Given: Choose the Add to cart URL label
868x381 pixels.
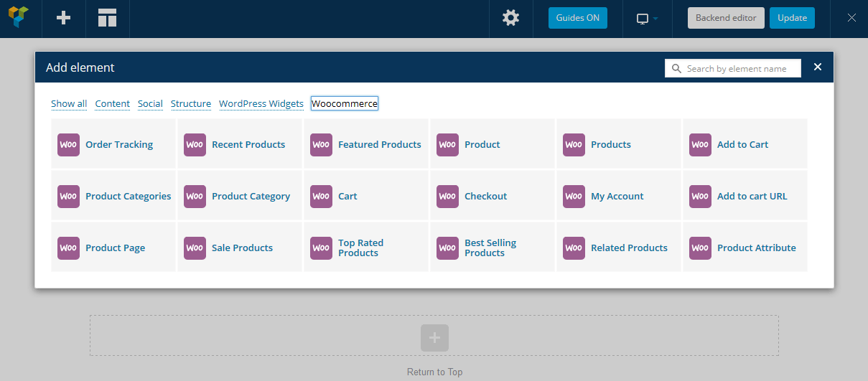Looking at the screenshot, I should (x=752, y=196).
